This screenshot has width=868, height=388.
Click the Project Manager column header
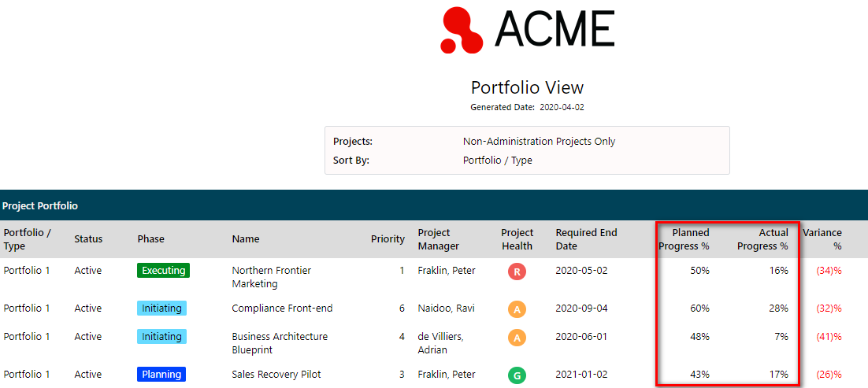(x=439, y=239)
